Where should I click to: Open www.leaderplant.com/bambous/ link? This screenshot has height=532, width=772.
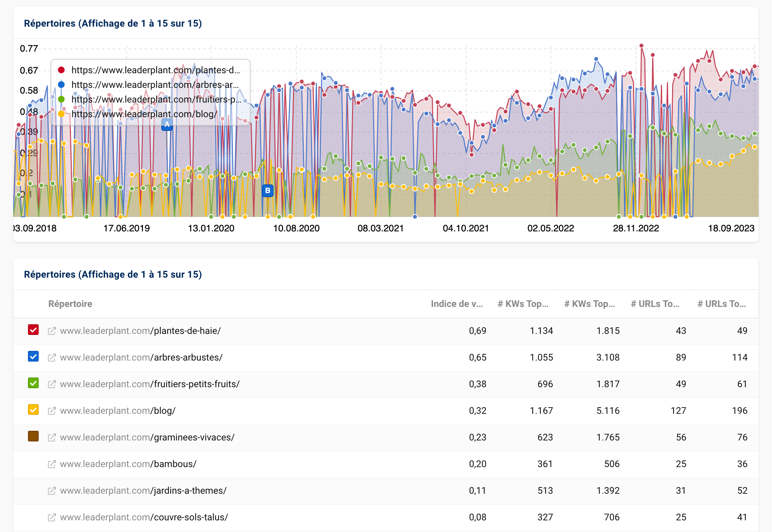(128, 464)
